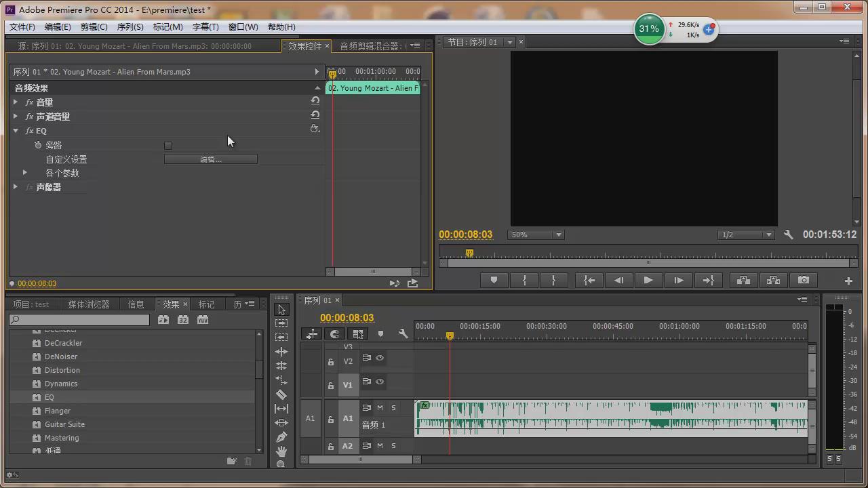Filter effects by YUV icon
Viewport: 868px width, 488px height.
[x=203, y=320]
